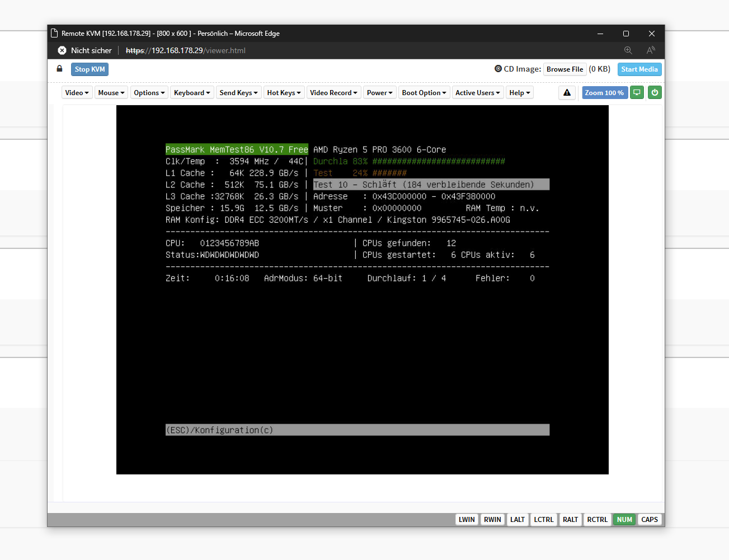Click the AMD Ryzen 5 PRO 3600 text
The image size is (729, 560).
(x=380, y=149)
